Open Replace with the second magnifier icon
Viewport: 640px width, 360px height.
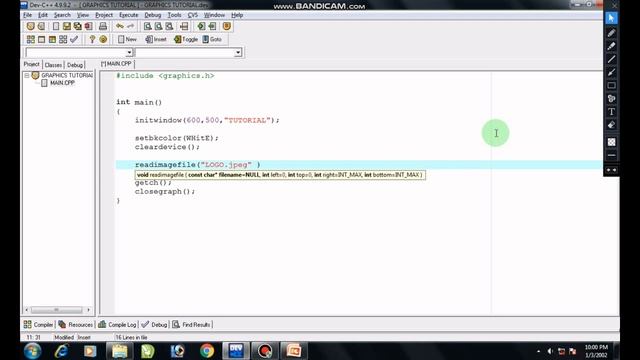tap(158, 27)
